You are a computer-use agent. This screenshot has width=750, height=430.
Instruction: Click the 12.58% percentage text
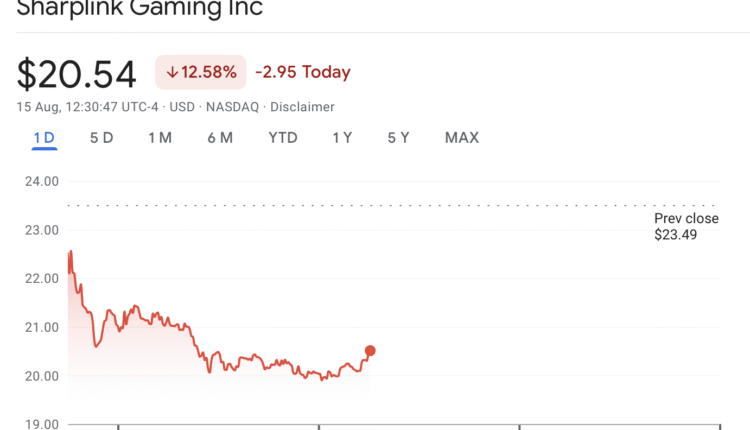click(x=209, y=72)
